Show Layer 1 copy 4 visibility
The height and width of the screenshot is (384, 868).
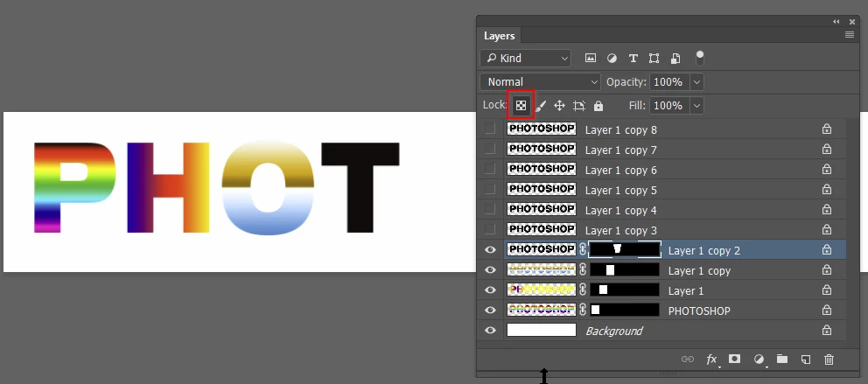tap(490, 209)
